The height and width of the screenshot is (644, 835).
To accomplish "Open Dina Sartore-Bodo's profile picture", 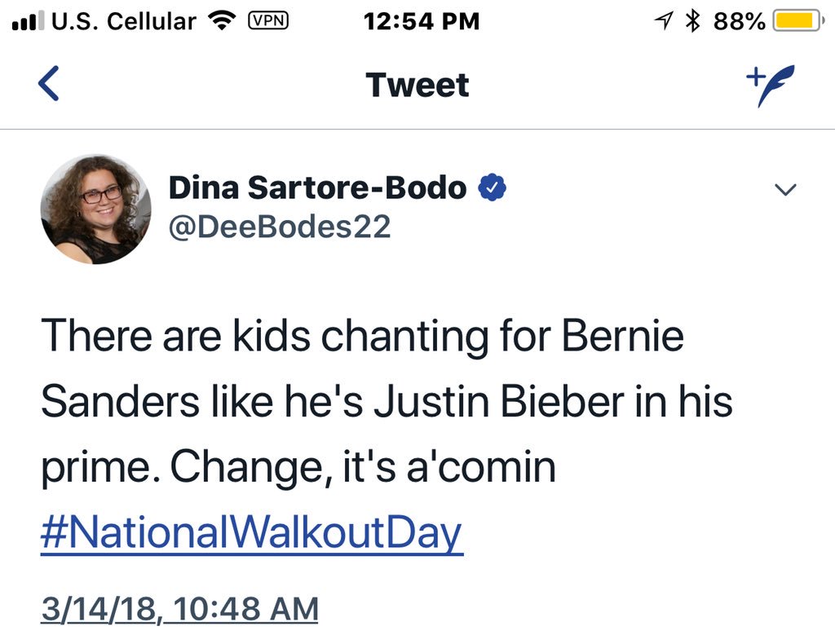I will [95, 210].
